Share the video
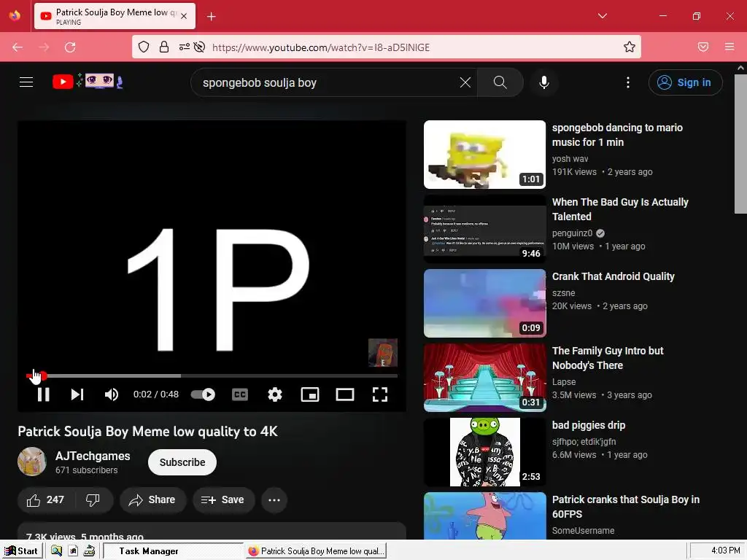 pyautogui.click(x=152, y=500)
